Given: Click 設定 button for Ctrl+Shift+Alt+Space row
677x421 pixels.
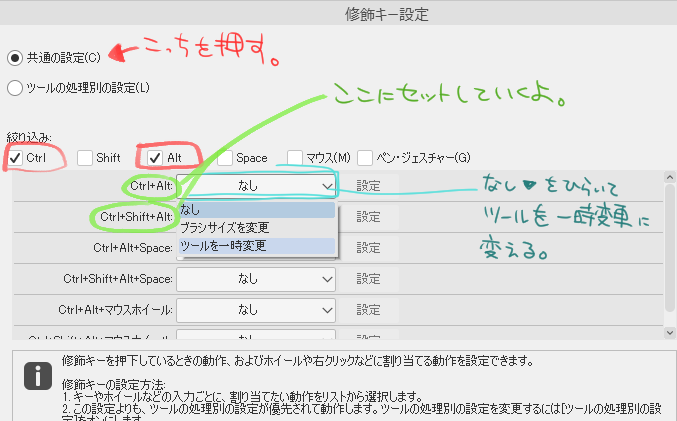Looking at the screenshot, I should 368,279.
